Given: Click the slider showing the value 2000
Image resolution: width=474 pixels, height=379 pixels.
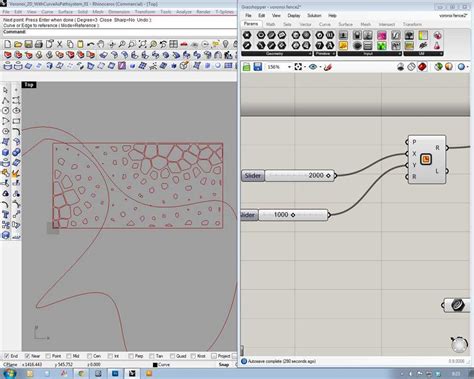Looking at the screenshot, I should [288, 175].
